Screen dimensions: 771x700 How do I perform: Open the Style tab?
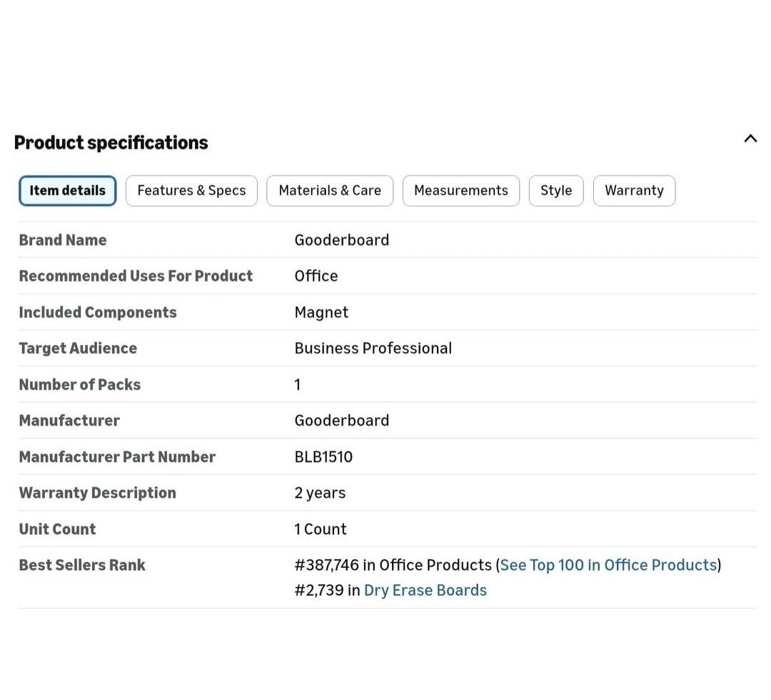(556, 191)
